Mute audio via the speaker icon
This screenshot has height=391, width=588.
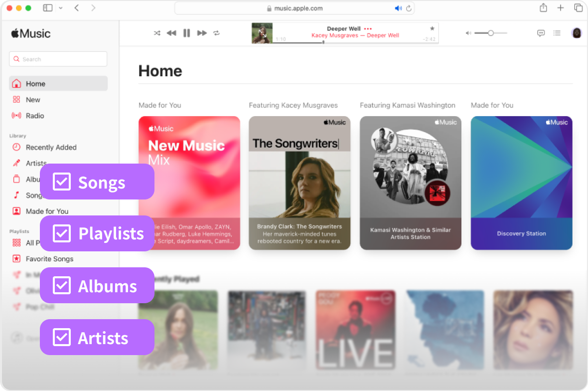click(468, 33)
